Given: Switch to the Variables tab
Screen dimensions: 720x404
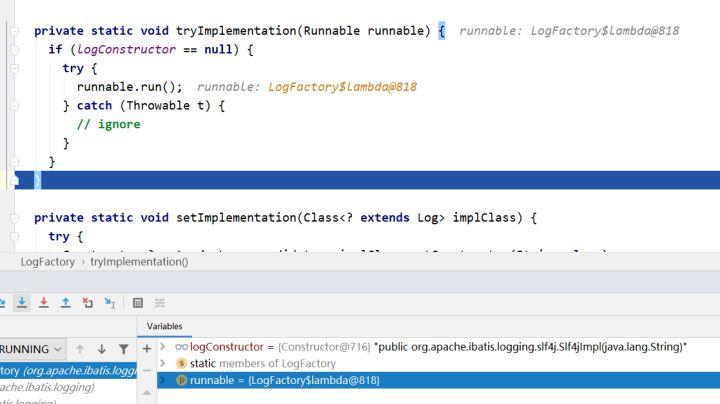Looking at the screenshot, I should click(165, 326).
